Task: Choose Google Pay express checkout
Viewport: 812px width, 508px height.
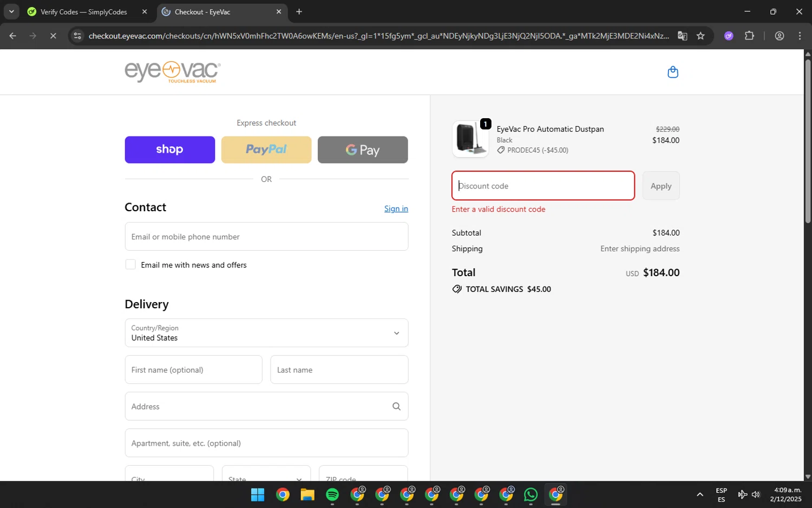Action: tap(363, 149)
